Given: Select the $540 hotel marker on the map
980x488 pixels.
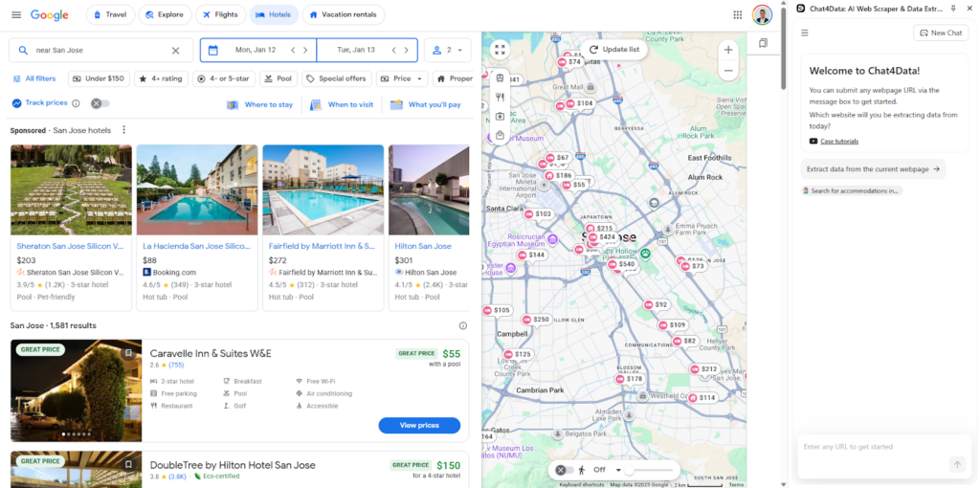Looking at the screenshot, I should click(x=622, y=265).
